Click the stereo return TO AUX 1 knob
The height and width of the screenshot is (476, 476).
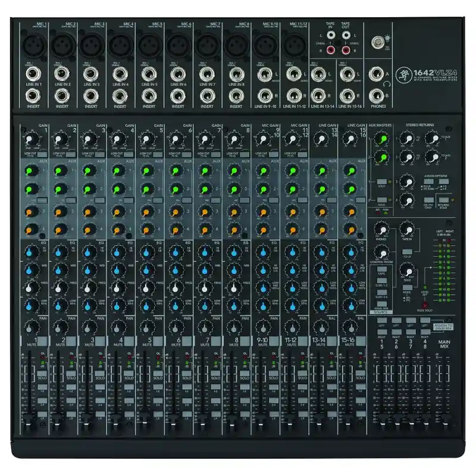coord(433,139)
